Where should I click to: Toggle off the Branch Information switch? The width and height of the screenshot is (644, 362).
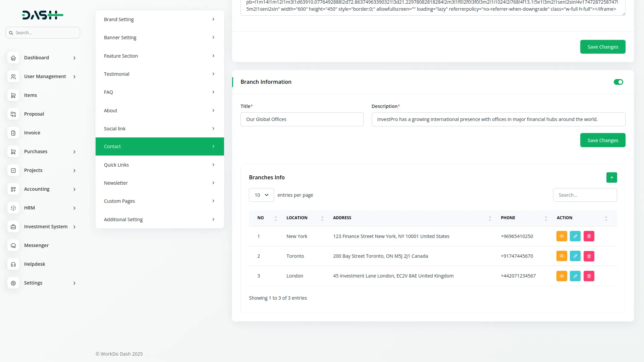tap(618, 82)
